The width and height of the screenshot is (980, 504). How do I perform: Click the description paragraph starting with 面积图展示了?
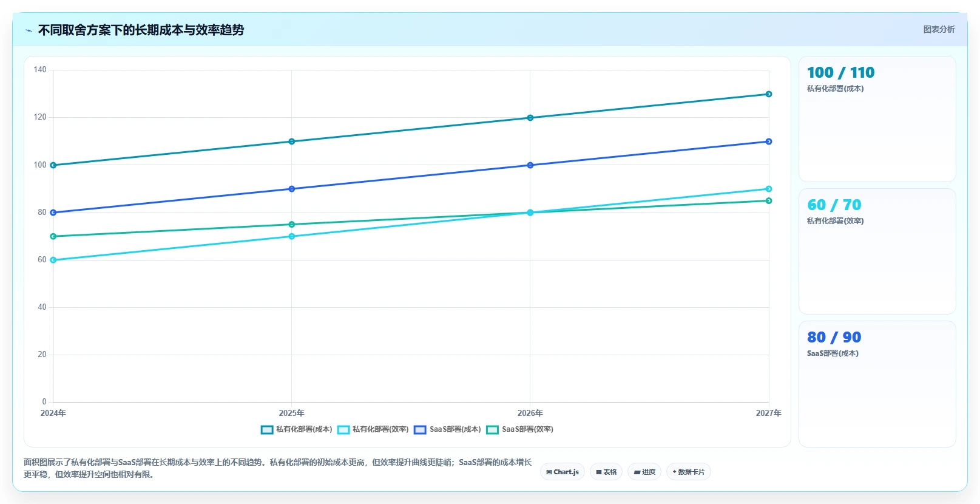click(x=278, y=468)
